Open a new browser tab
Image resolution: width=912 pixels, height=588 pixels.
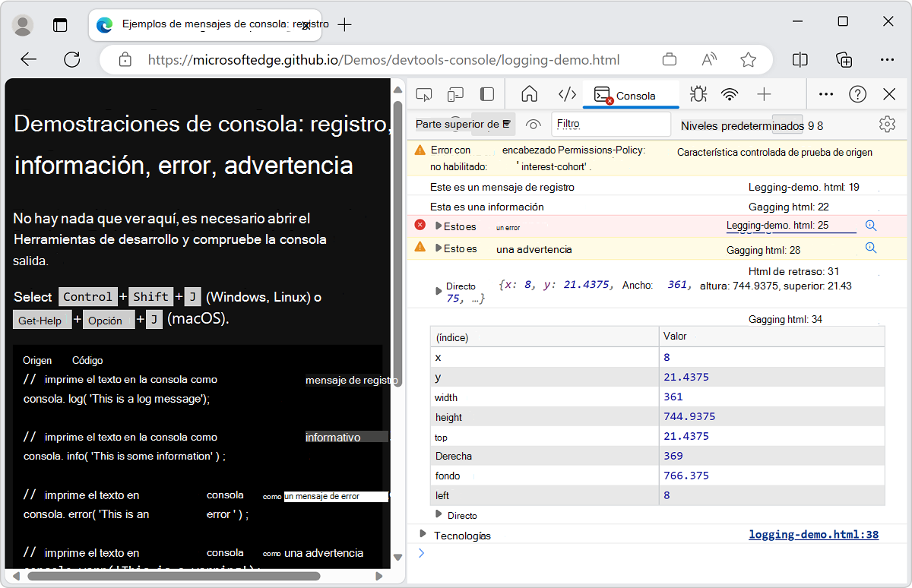coord(344,25)
